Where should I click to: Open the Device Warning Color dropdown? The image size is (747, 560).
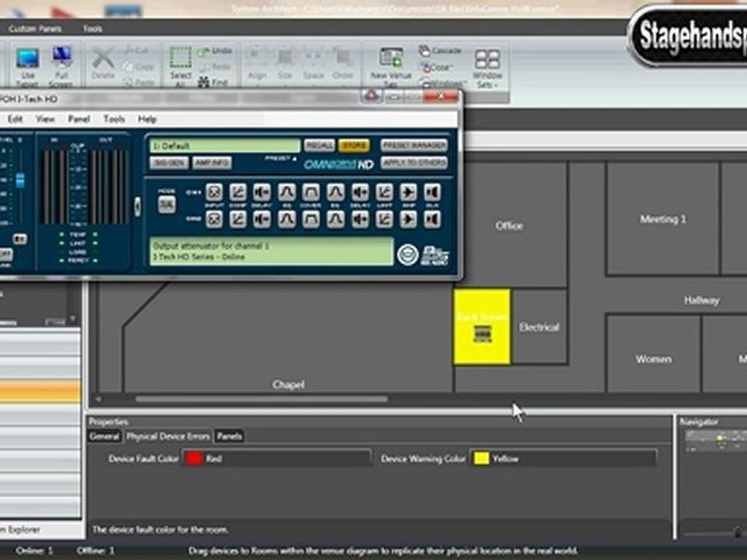pos(563,459)
